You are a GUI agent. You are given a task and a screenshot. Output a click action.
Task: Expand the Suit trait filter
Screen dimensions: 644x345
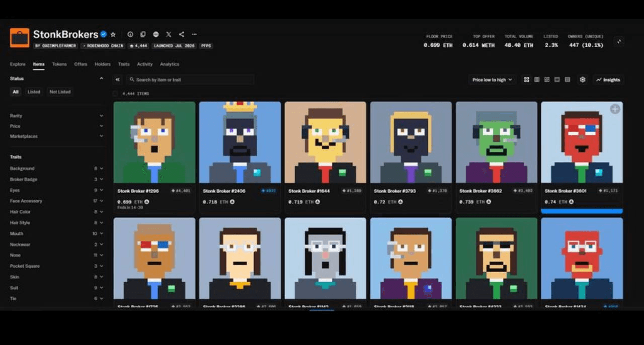tap(57, 288)
